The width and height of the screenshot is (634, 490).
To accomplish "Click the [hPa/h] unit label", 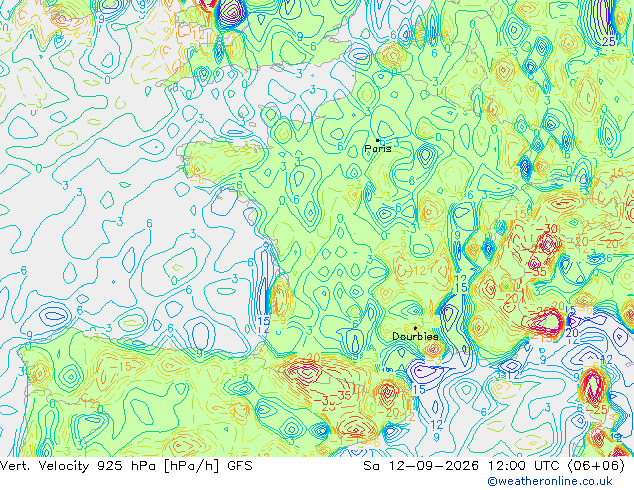I will pyautogui.click(x=193, y=466).
